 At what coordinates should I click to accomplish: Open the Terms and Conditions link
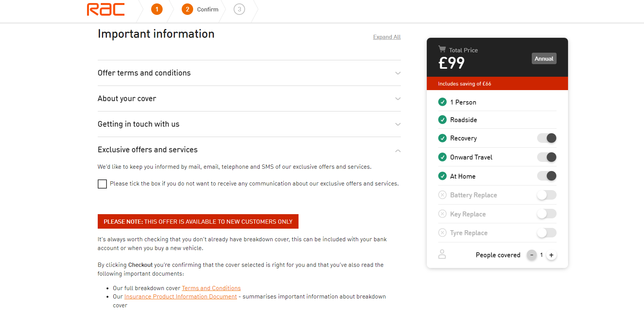(x=211, y=288)
